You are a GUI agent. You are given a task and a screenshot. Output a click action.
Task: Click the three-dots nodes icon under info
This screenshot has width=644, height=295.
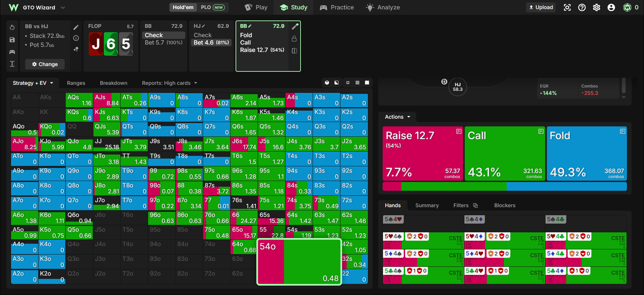[76, 49]
